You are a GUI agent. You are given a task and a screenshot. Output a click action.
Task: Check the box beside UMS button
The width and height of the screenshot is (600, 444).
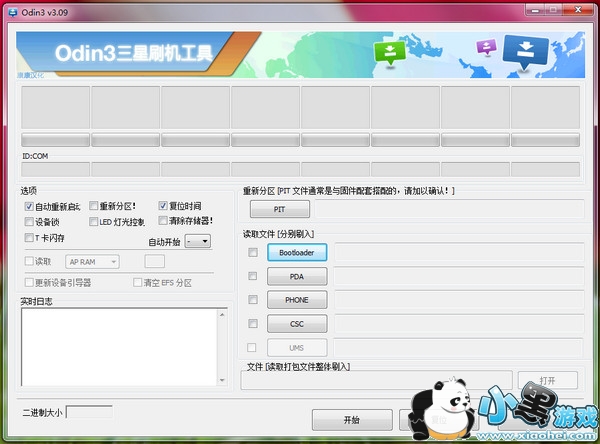(x=251, y=347)
